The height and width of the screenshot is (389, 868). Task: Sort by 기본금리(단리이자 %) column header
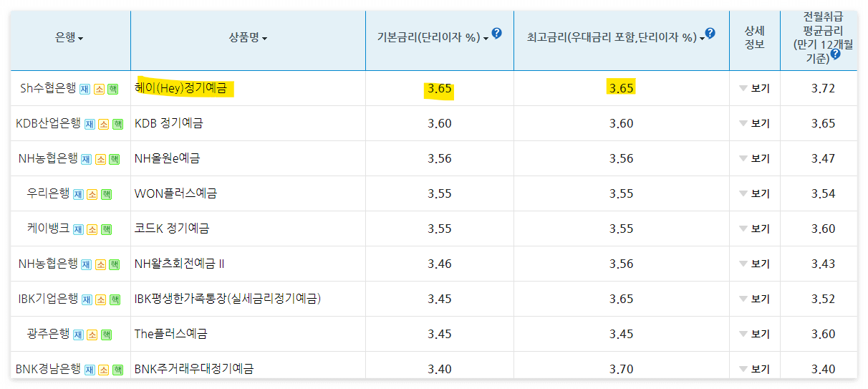click(x=433, y=38)
